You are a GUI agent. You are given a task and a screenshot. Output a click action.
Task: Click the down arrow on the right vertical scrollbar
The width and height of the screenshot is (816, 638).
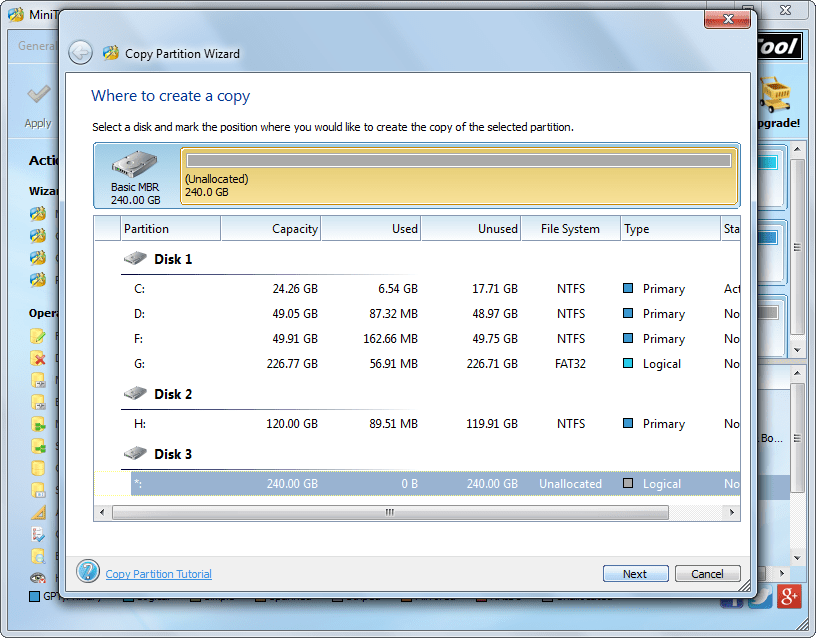click(796, 349)
